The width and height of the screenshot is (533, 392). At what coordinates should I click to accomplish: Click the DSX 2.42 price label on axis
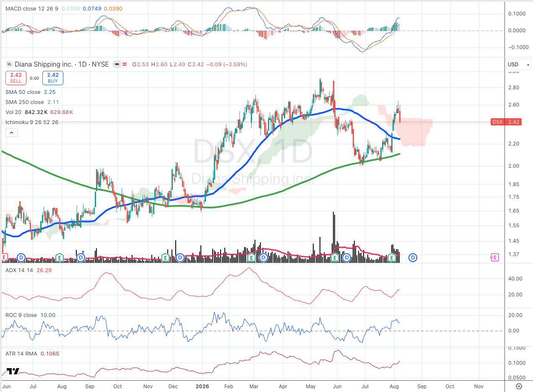point(506,122)
